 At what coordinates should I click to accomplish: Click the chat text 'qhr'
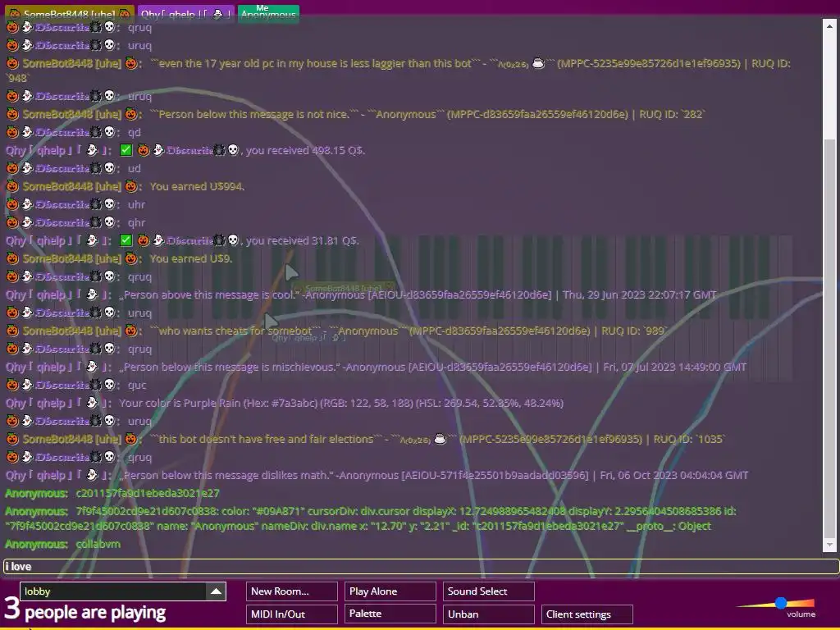[137, 222]
